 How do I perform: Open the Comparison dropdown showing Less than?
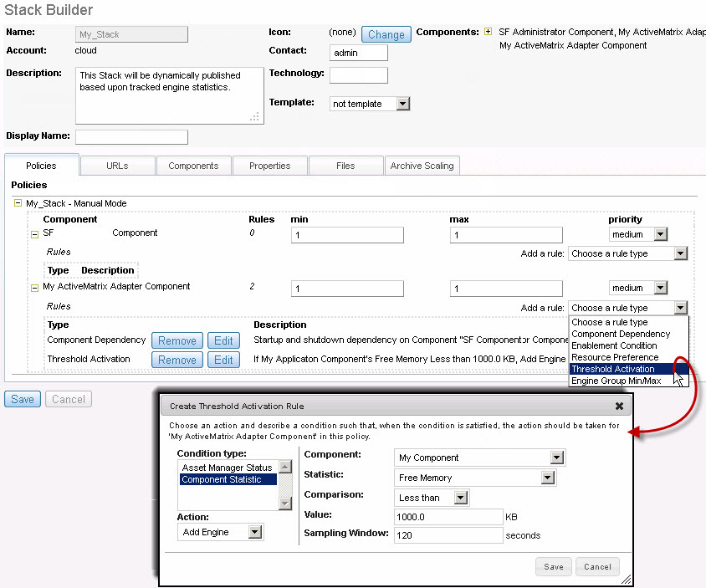(x=460, y=498)
